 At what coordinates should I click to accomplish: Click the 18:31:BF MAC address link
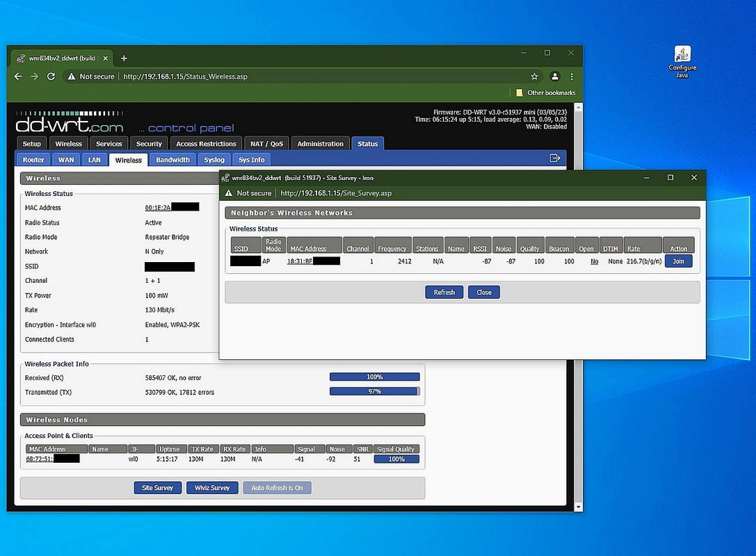[300, 261]
